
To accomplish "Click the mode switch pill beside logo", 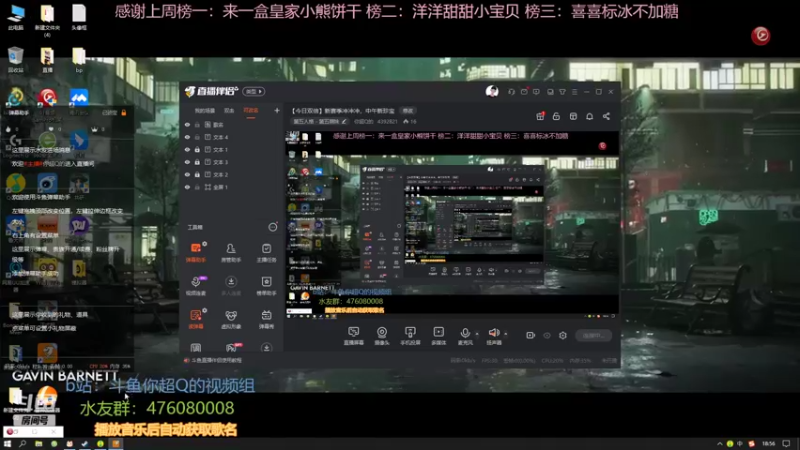I will pyautogui.click(x=254, y=91).
